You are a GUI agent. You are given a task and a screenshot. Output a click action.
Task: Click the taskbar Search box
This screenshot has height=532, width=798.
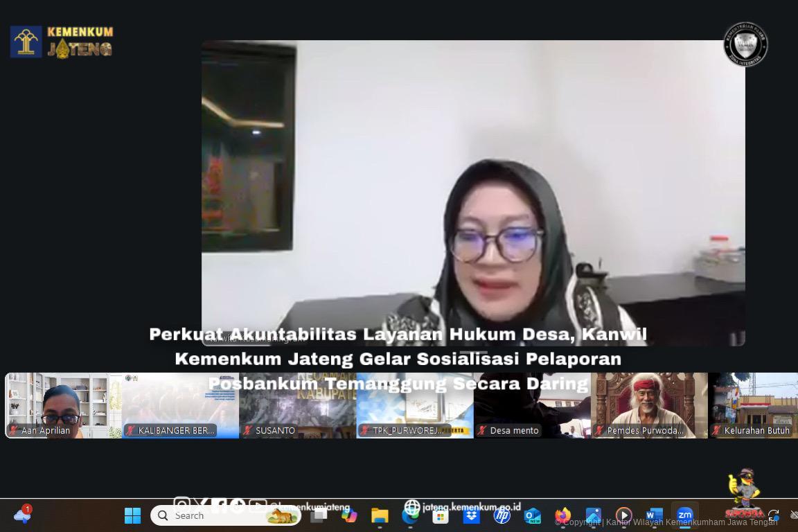225,515
